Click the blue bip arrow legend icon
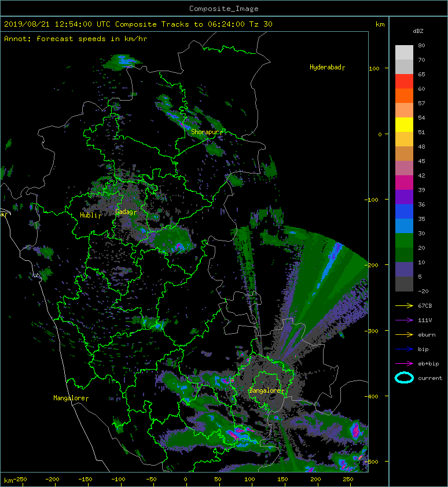 point(404,349)
